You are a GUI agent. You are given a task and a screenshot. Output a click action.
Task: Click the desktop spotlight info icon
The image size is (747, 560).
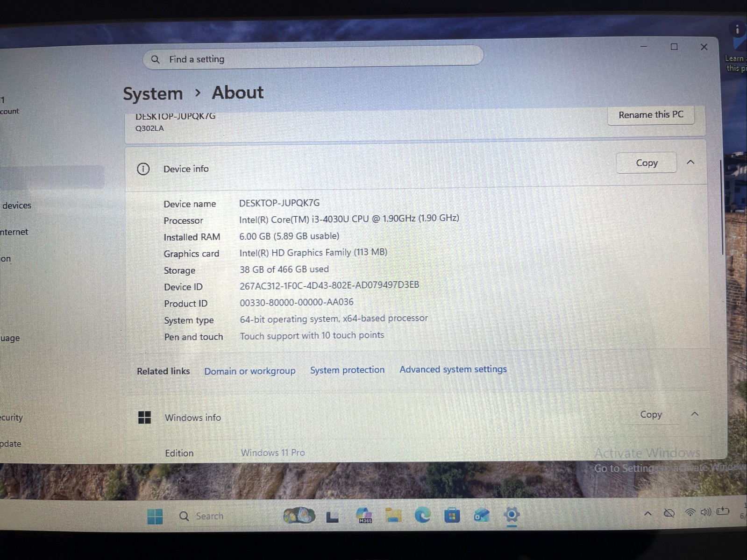pyautogui.click(x=738, y=30)
